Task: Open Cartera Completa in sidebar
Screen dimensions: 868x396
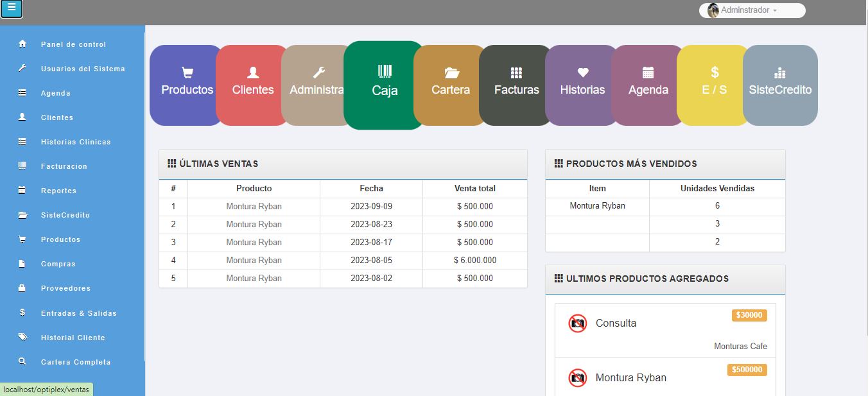Action: coord(76,362)
